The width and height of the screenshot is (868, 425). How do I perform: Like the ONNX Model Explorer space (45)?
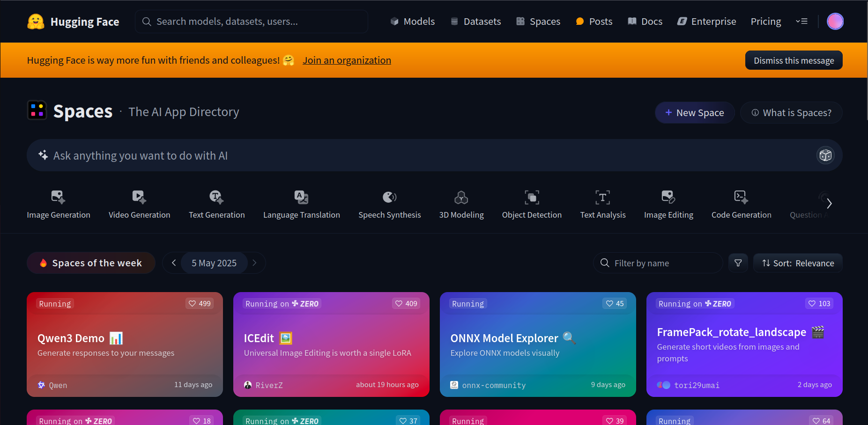pos(615,303)
